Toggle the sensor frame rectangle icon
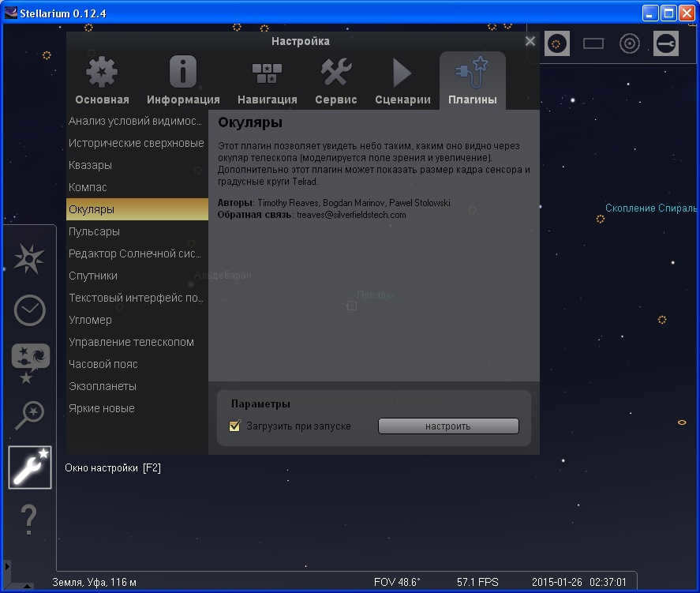The image size is (700, 593). [x=593, y=43]
